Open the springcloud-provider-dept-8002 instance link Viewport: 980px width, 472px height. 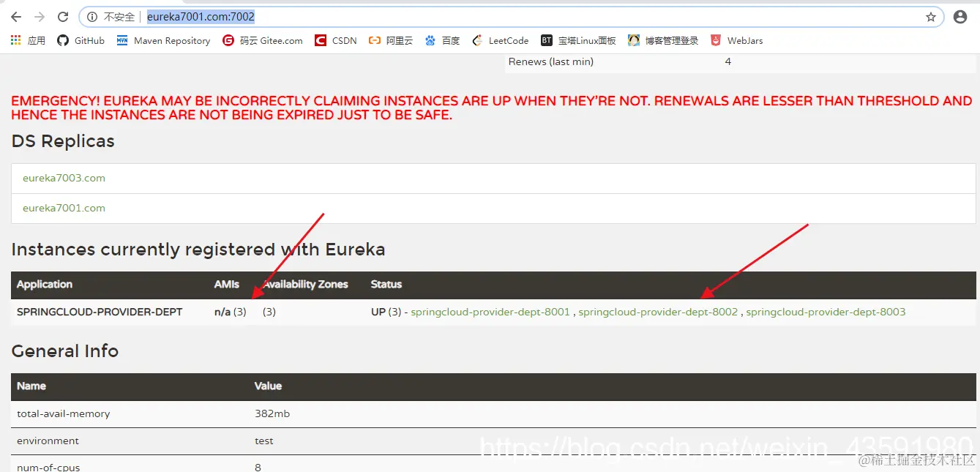tap(658, 312)
